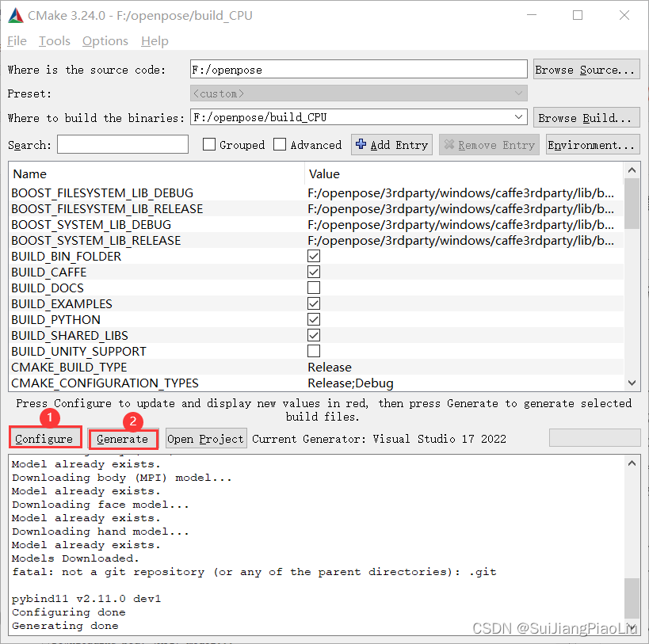Click the variable list scroll up arrow
This screenshot has height=644, width=649.
point(632,170)
